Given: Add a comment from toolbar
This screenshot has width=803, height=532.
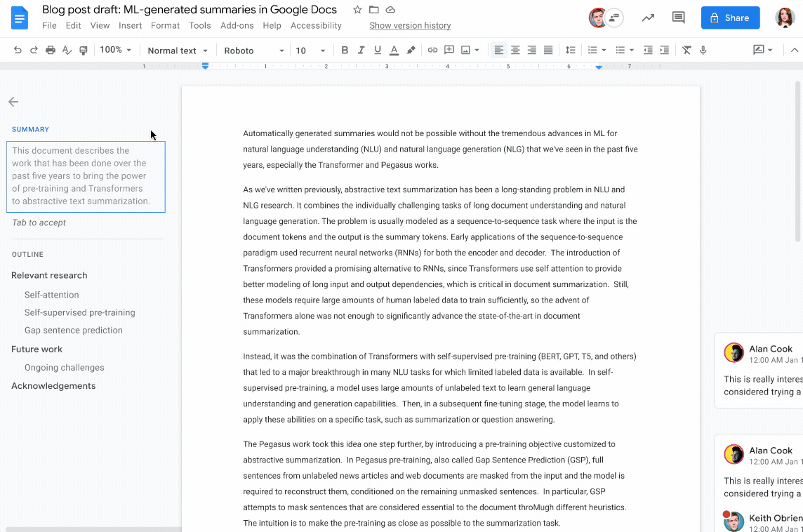Looking at the screenshot, I should 449,50.
